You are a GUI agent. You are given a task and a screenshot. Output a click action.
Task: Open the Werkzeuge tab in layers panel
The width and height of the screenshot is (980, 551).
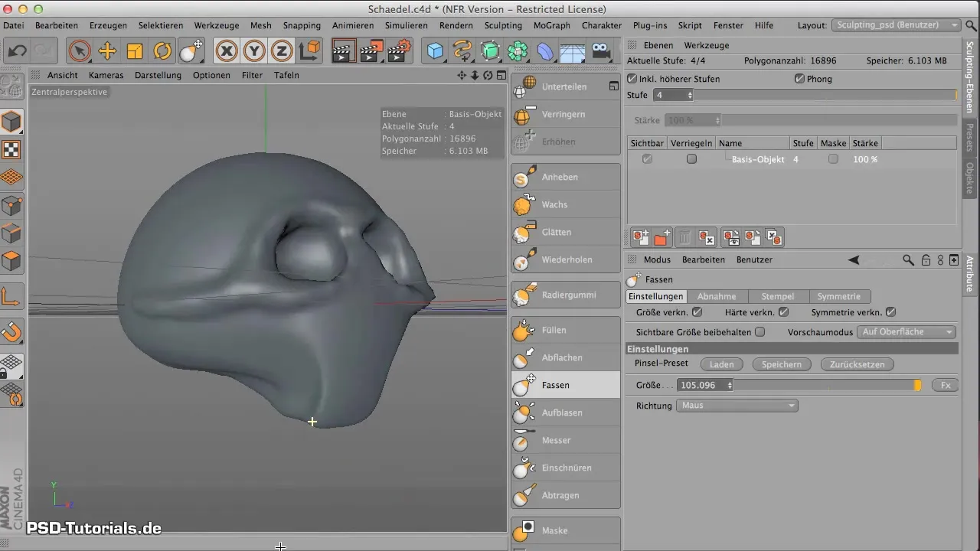706,45
